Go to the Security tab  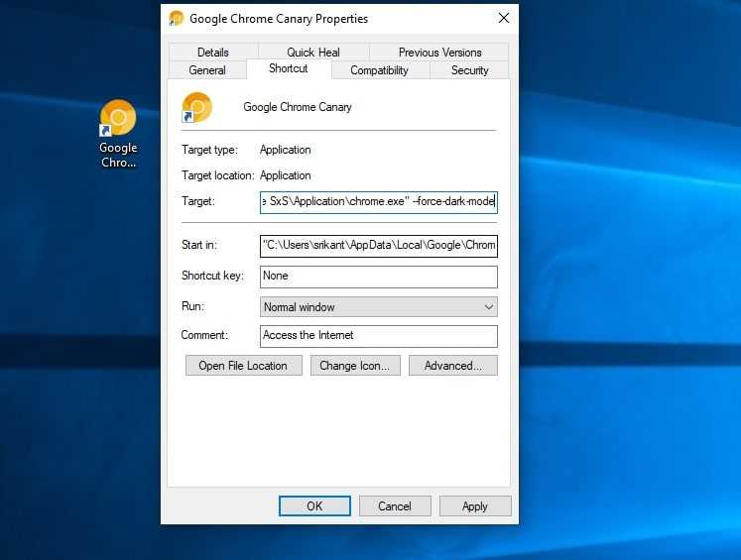pos(469,70)
